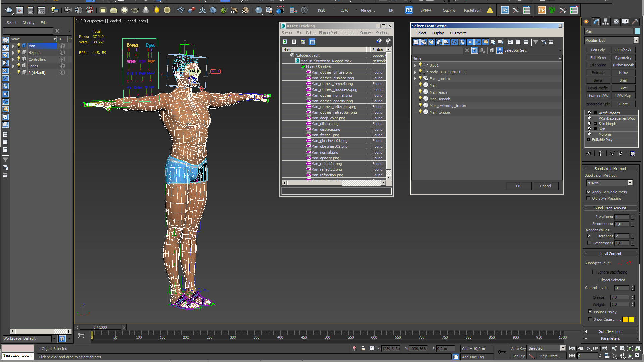Toggle Display Geometry filter in Select From Scene
The image size is (644, 362).
(x=416, y=42)
